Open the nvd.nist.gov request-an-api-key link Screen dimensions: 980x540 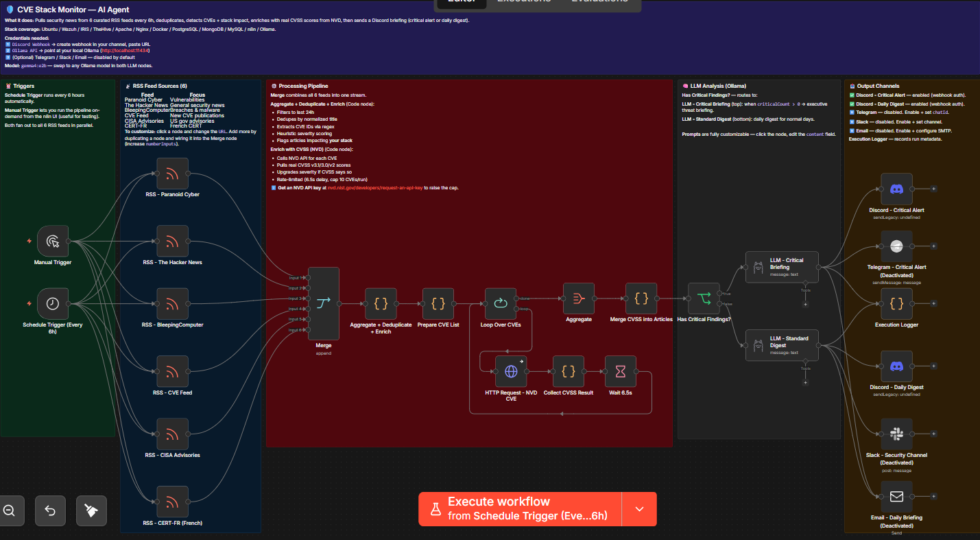[374, 187]
